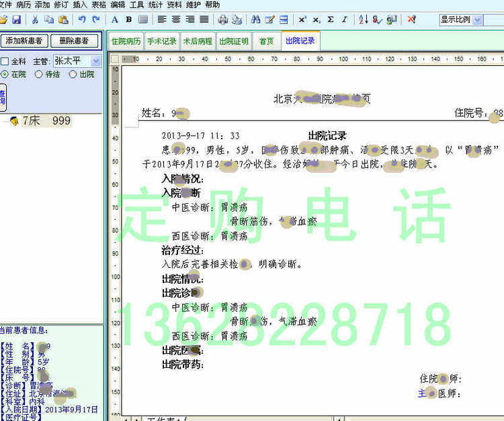
Task: Open the 添加 menu
Action: (42, 5)
